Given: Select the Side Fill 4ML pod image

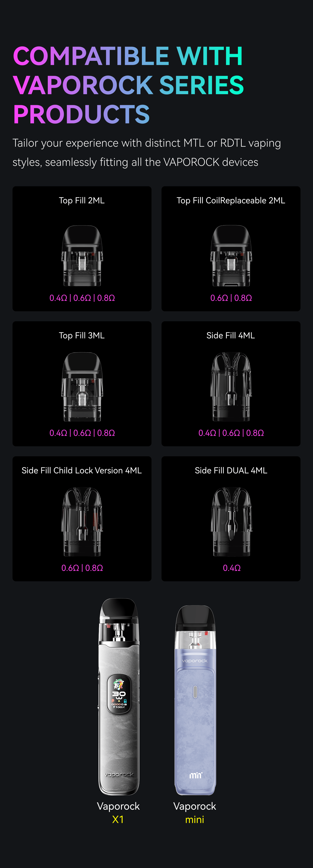Looking at the screenshot, I should point(231,386).
